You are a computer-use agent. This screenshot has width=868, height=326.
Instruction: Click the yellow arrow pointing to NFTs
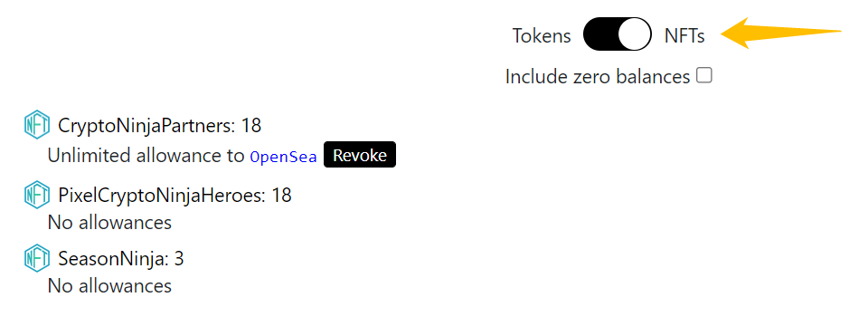point(781,34)
